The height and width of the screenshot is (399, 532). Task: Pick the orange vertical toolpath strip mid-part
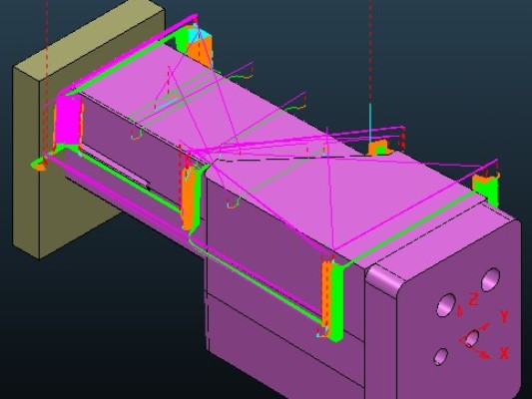click(x=188, y=199)
